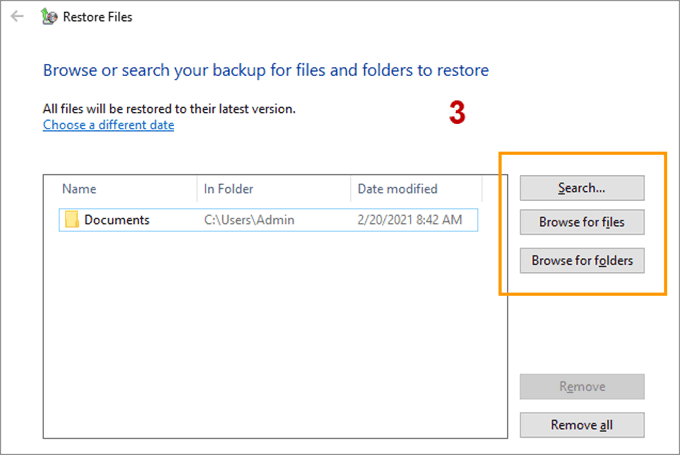Select the Documents folder icon
680x455 pixels.
pos(72,219)
